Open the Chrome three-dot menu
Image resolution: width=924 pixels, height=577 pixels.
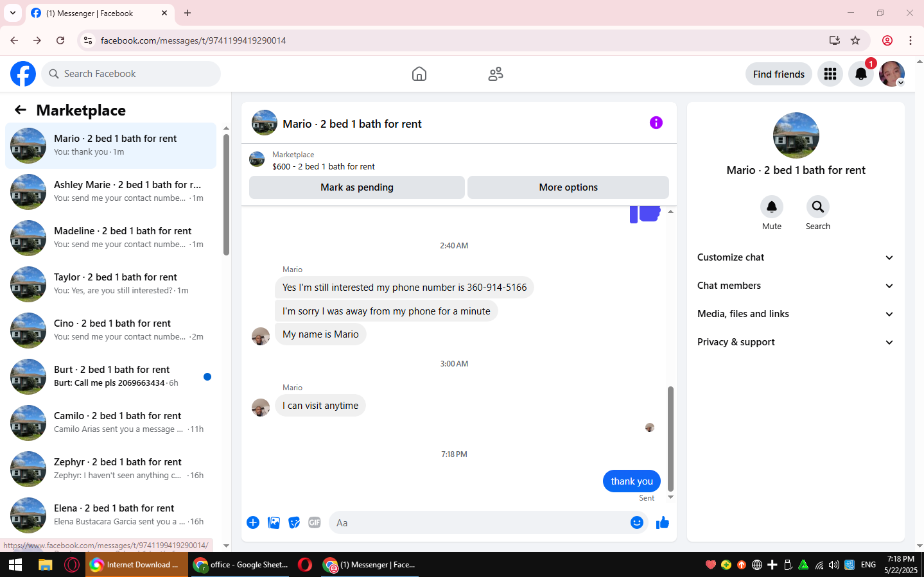911,40
